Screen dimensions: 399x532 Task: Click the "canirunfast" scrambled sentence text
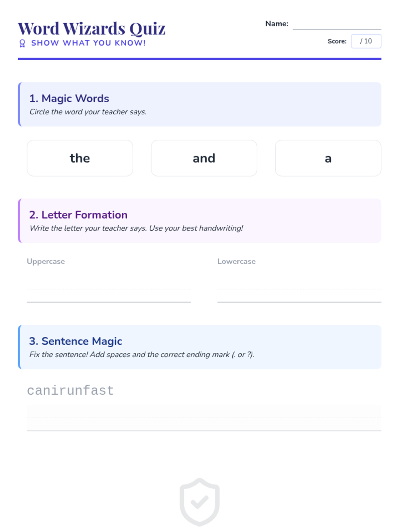click(70, 390)
